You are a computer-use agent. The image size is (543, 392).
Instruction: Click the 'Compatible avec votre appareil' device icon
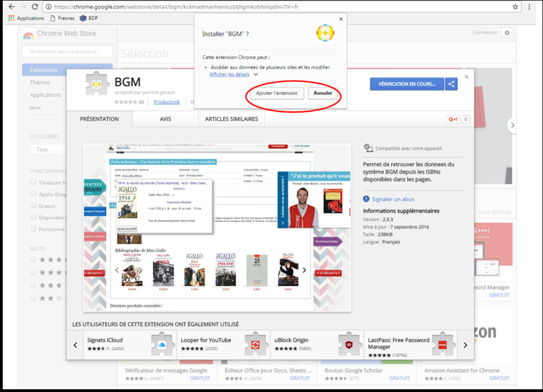368,149
